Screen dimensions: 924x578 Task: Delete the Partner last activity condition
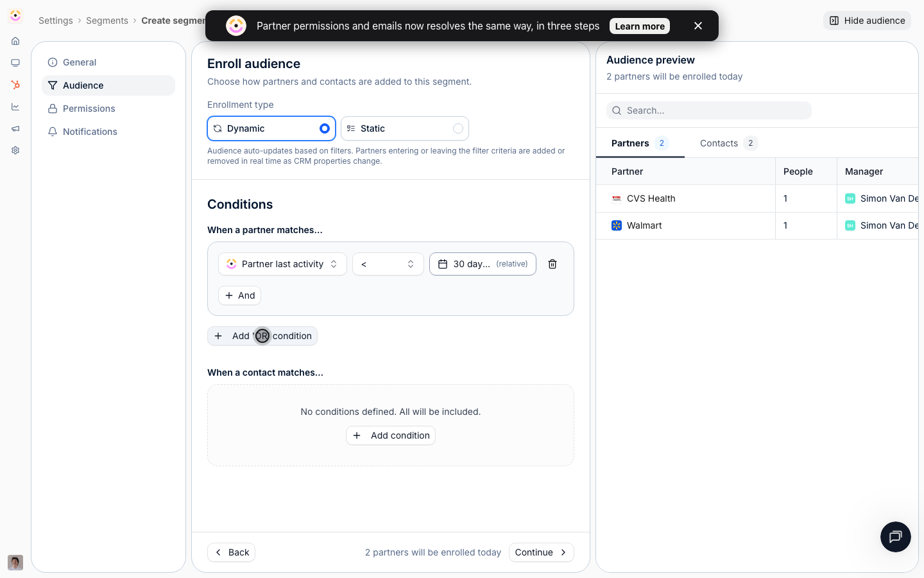tap(552, 264)
